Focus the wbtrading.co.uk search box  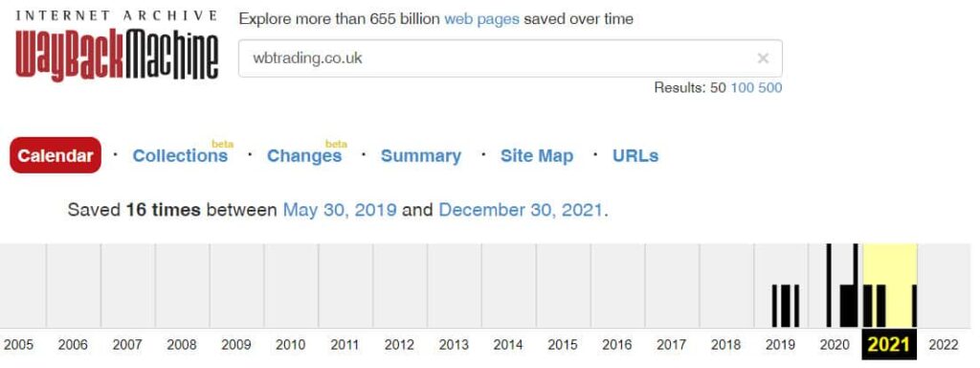pos(510,58)
